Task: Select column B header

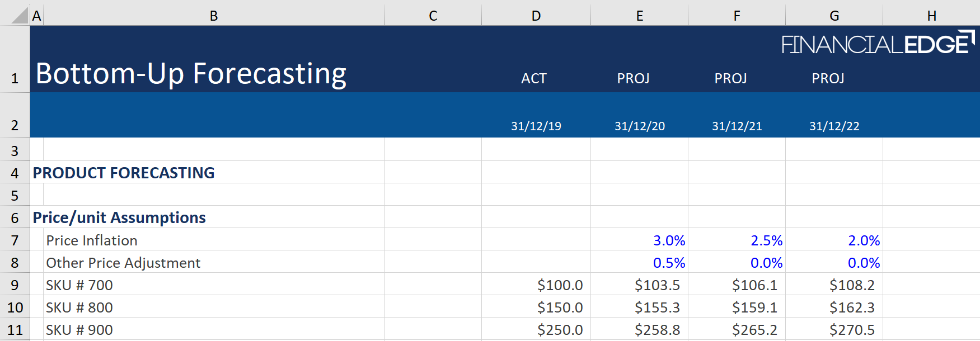Action: tap(213, 16)
